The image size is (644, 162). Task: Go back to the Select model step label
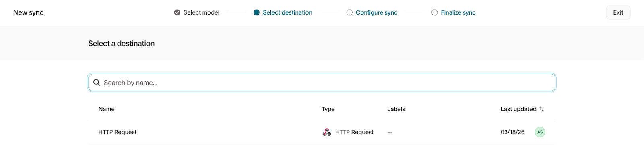point(201,12)
